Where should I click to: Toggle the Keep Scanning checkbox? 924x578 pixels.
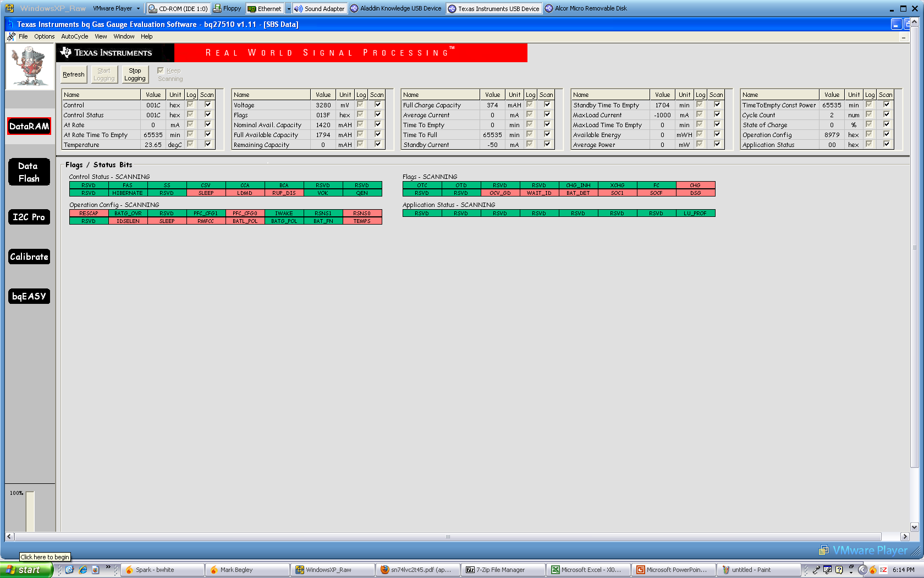click(161, 70)
